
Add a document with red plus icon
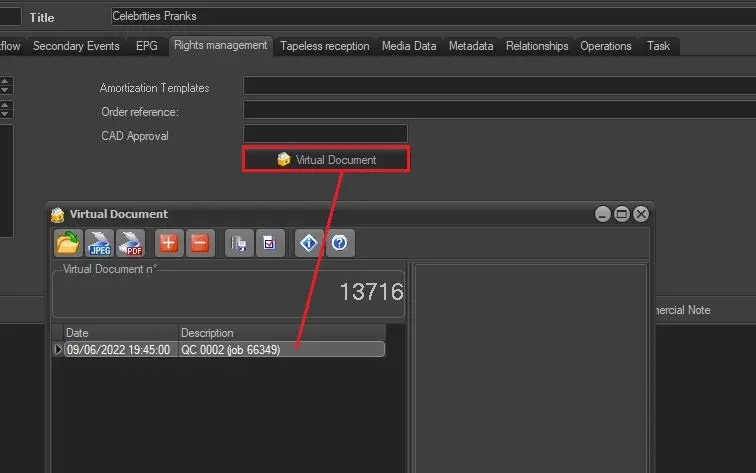[169, 243]
